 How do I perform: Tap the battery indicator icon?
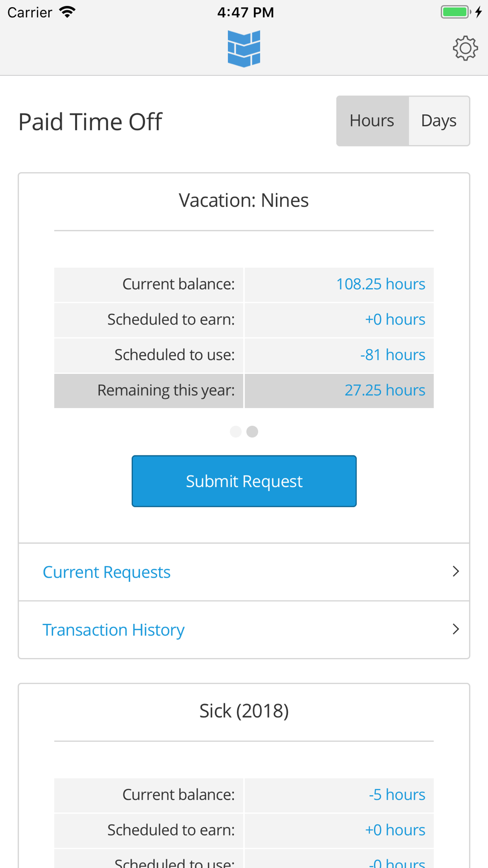455,12
